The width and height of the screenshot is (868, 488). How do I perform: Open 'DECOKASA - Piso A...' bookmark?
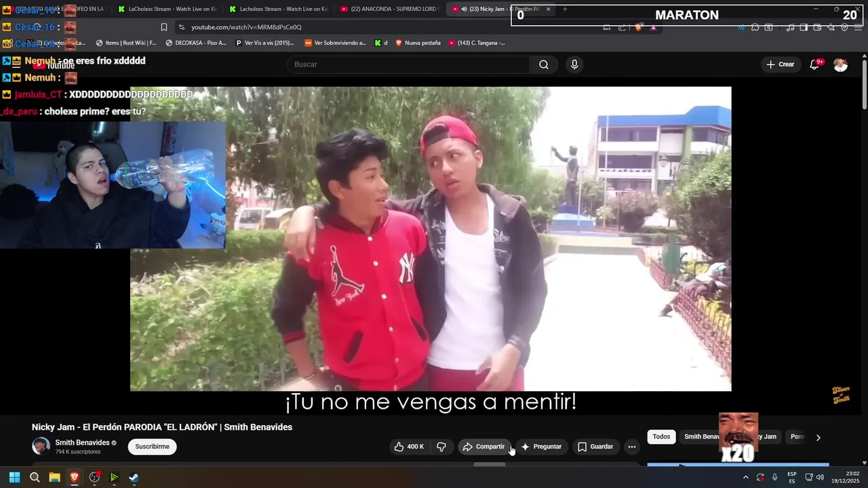[x=196, y=43]
